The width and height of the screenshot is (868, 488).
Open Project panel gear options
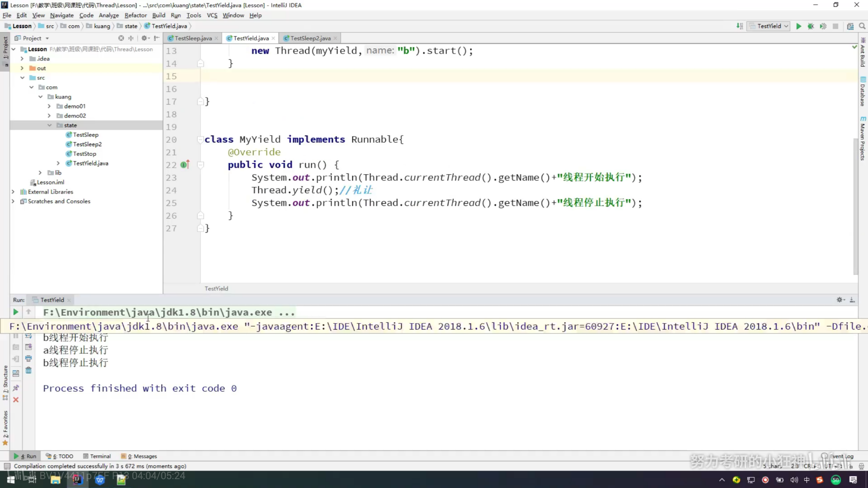coord(145,38)
